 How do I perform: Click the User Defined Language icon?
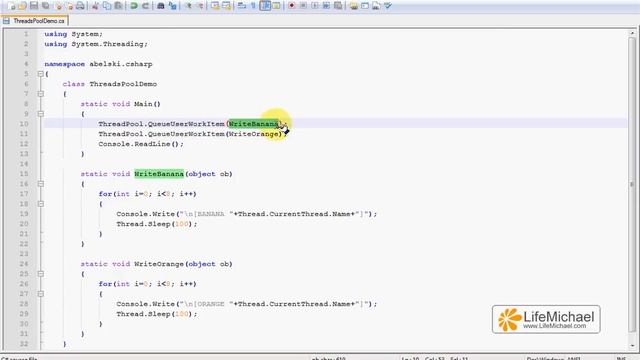pos(277,6)
